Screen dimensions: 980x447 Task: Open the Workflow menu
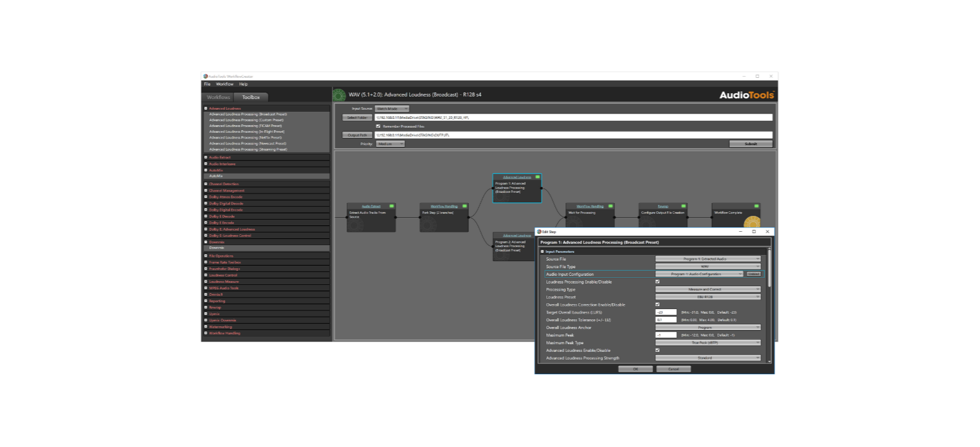(225, 84)
